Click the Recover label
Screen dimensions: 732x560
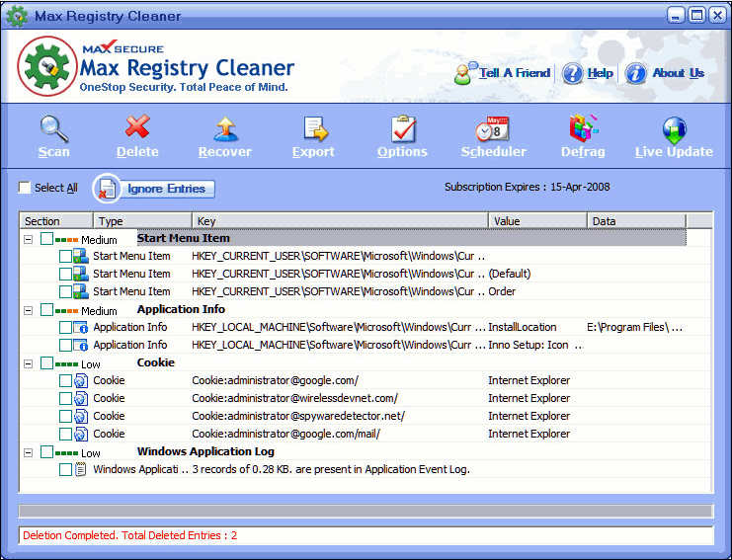[225, 152]
